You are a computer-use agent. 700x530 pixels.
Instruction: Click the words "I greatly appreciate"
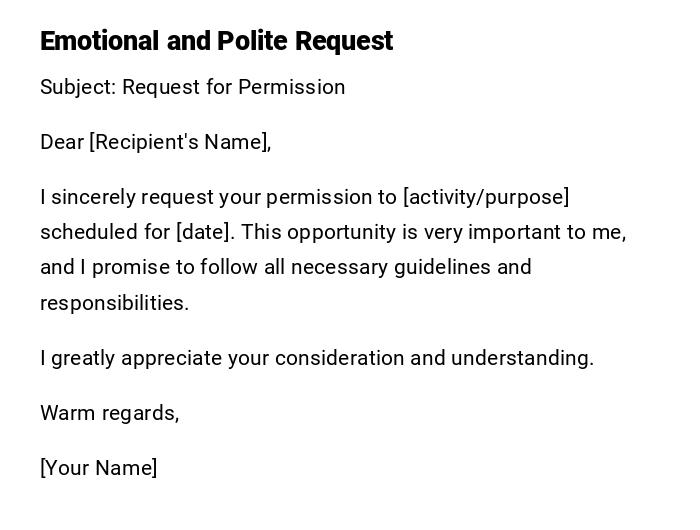[131, 358]
